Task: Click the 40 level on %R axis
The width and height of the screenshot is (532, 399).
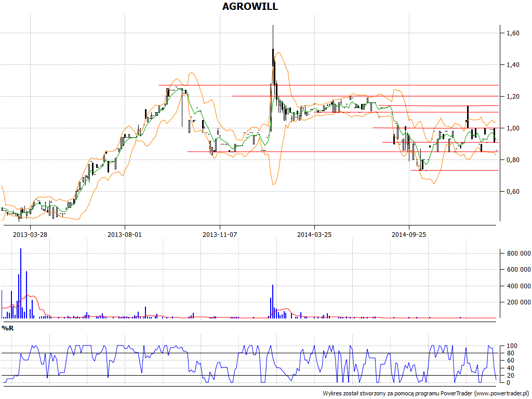Action: pyautogui.click(x=511, y=368)
